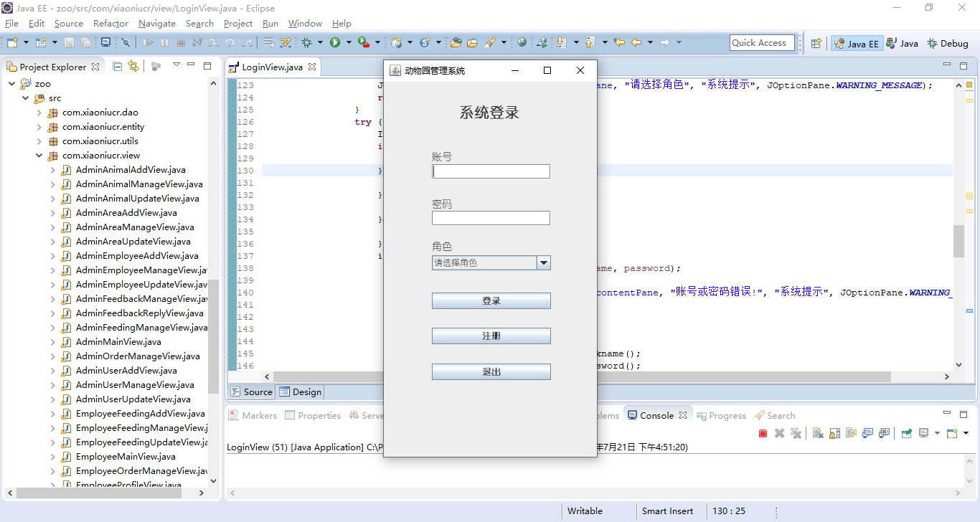Open the Window menu

pyautogui.click(x=305, y=24)
